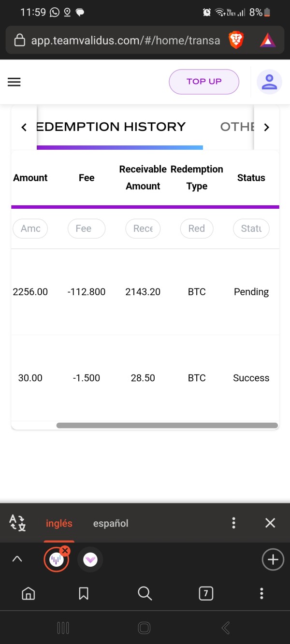The image size is (290, 644).
Task: Expand the tab strip up-caret
Action: (x=17, y=559)
